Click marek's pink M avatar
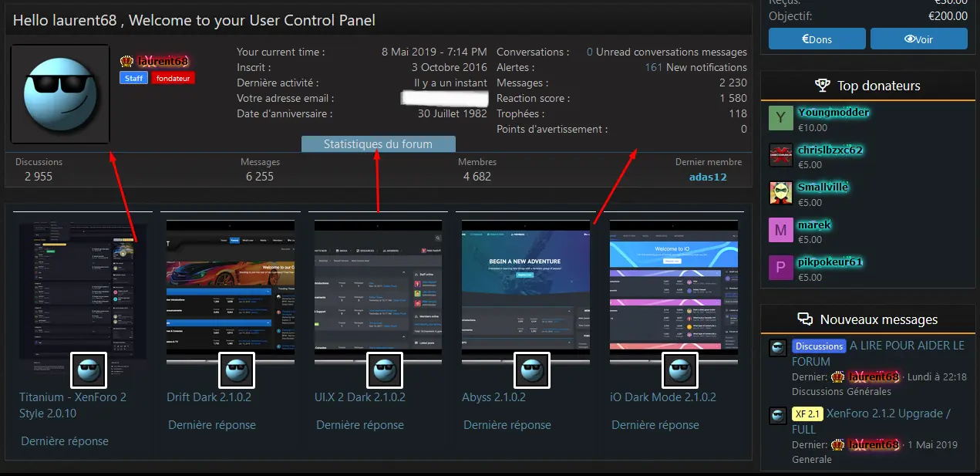The height and width of the screenshot is (476, 980). (781, 230)
